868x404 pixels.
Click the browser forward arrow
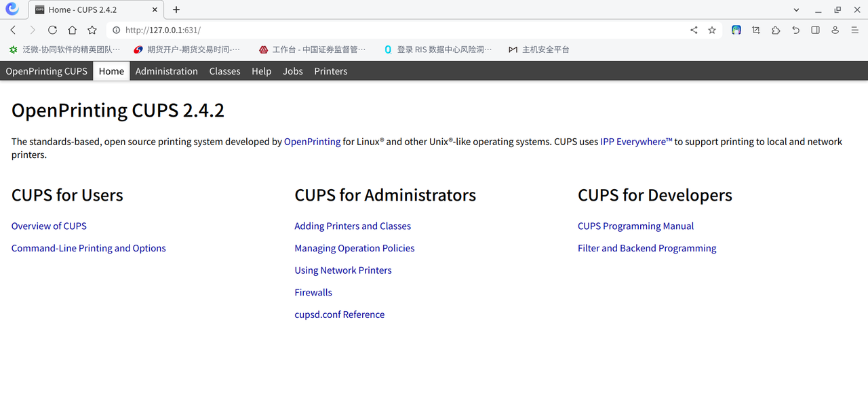[33, 30]
